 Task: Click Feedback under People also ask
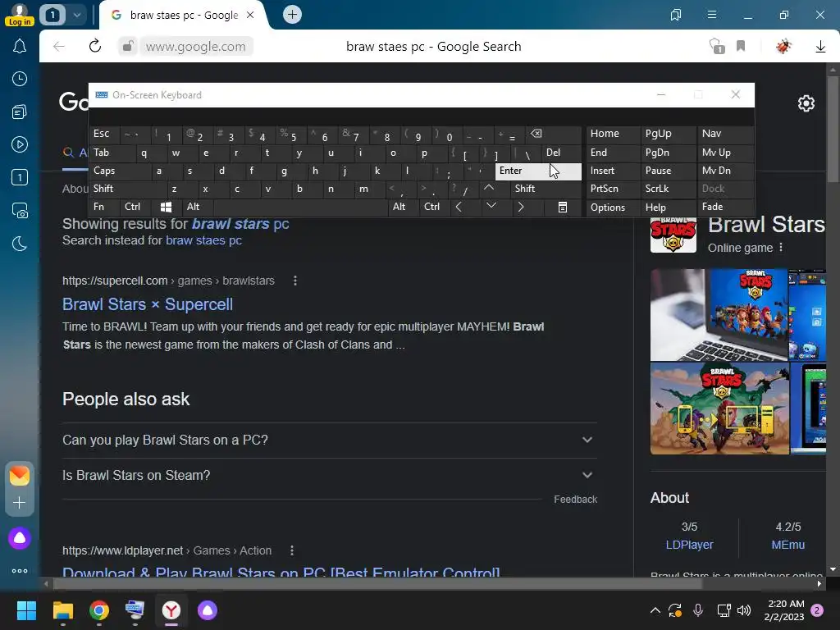[x=575, y=500]
